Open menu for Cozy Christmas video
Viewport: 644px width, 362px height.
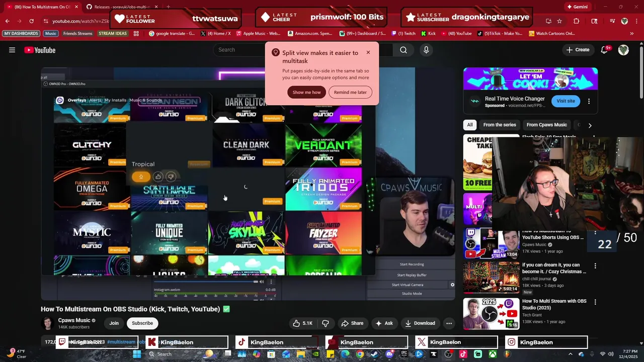595,266
